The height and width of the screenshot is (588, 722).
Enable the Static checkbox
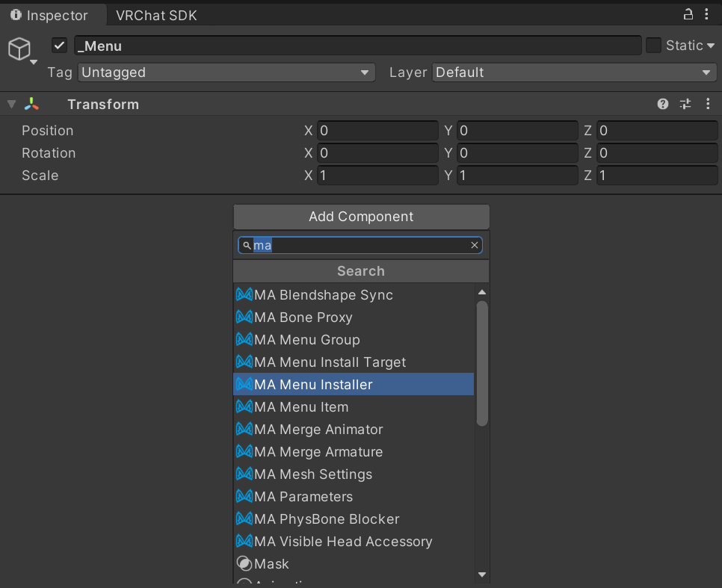pos(653,46)
